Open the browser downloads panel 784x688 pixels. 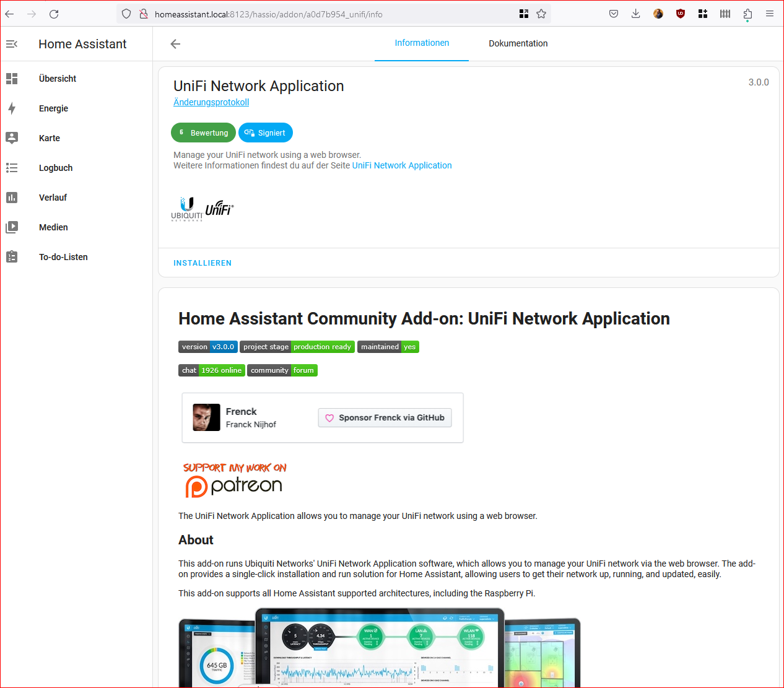coord(635,14)
